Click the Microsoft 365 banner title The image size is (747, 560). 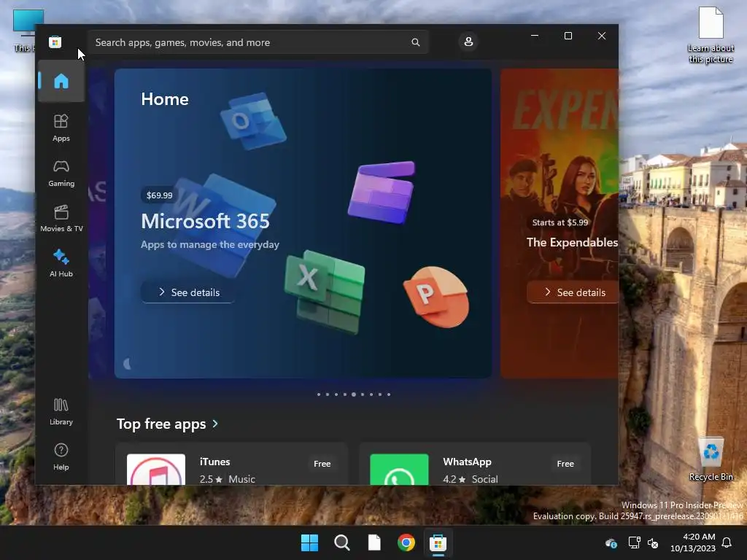pyautogui.click(x=205, y=221)
